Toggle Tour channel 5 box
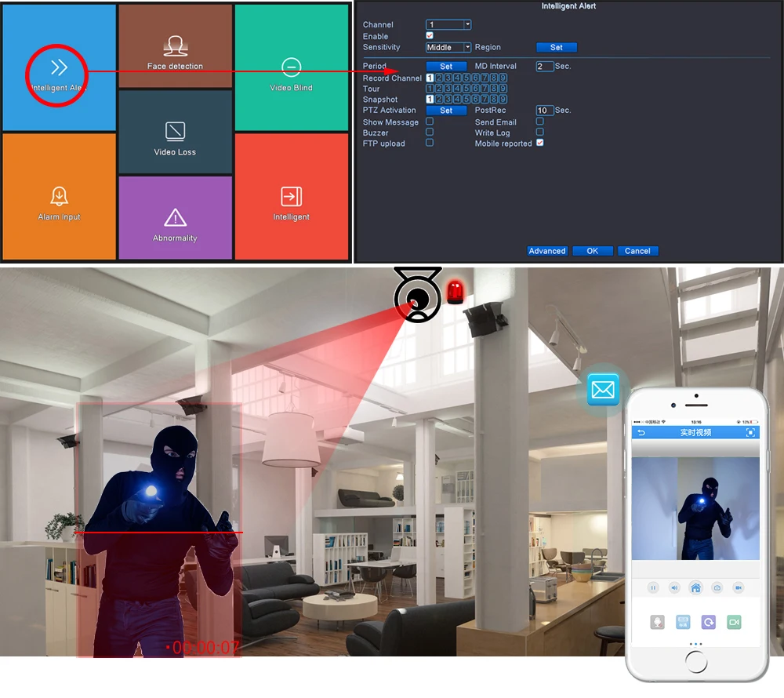 [466, 88]
